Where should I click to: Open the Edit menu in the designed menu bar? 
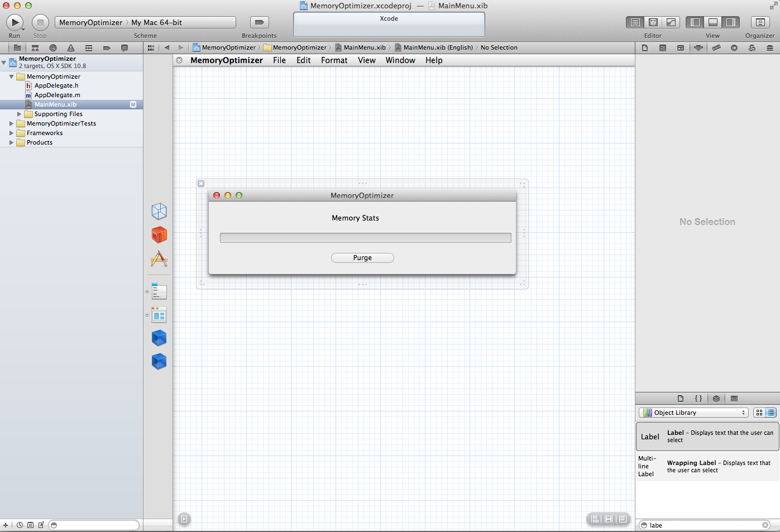(303, 60)
